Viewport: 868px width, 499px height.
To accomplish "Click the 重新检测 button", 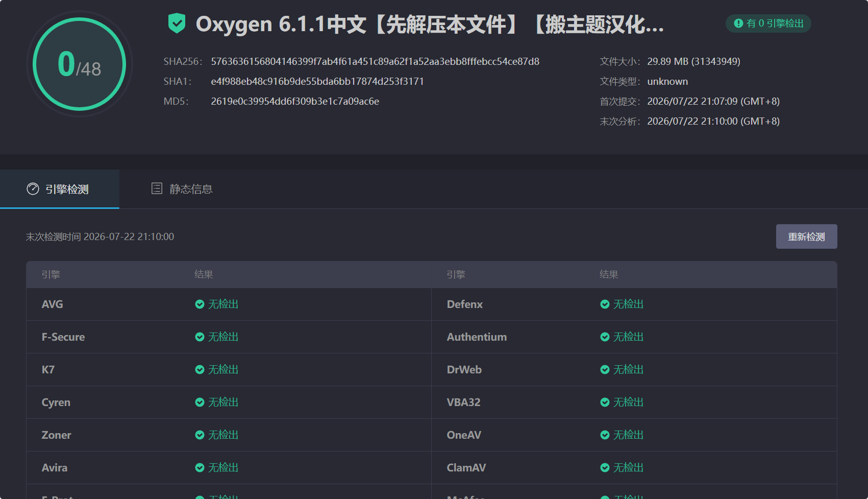I will 806,236.
